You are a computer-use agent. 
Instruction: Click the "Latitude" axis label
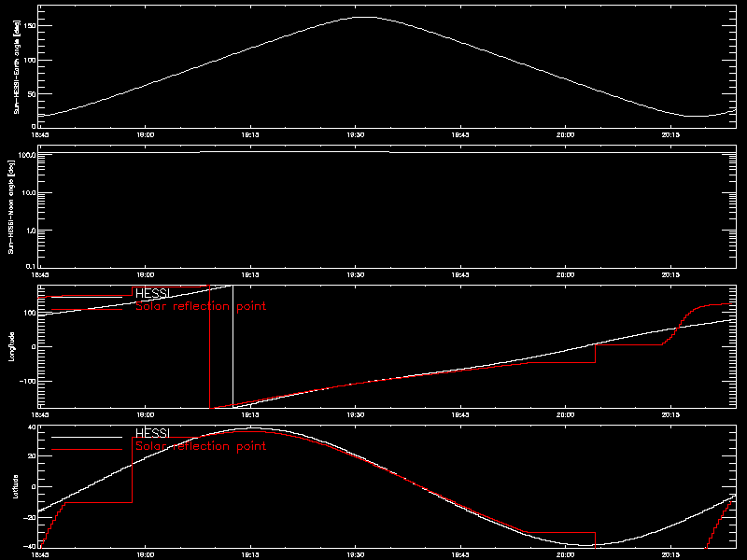[x=15, y=486]
